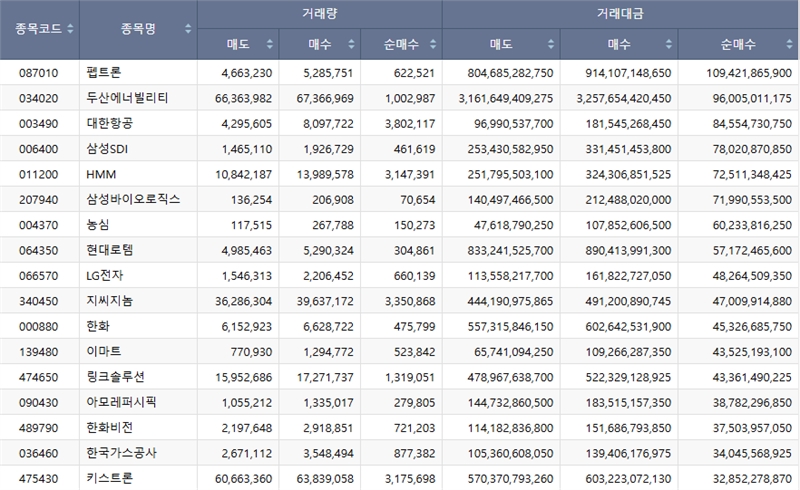
Task: Click stock code 034020
Action: [39, 98]
